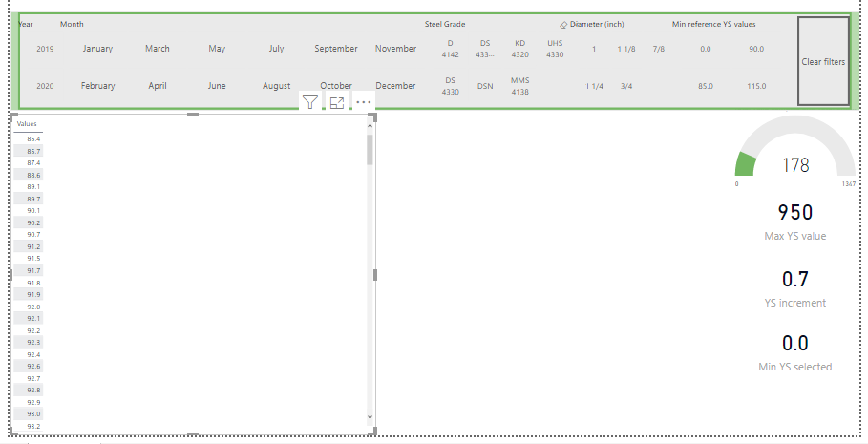This screenshot has width=868, height=444.
Task: Click the Clear filters button
Action: (823, 61)
